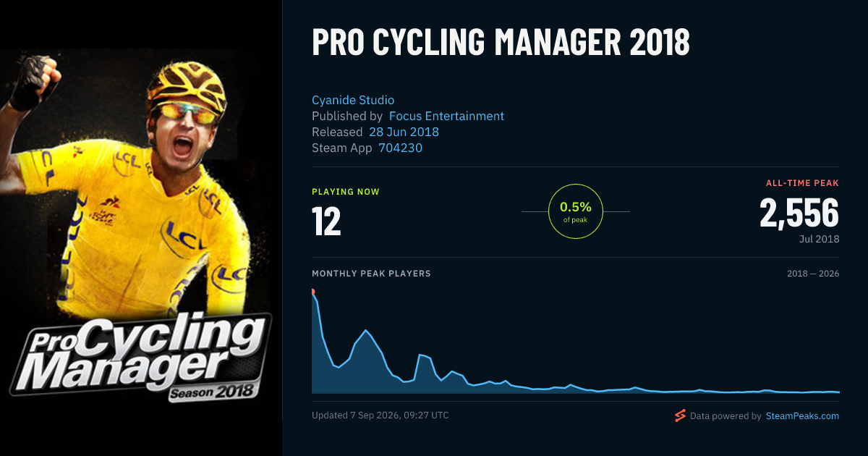Open the Cyanide Studio developer link
The image size is (868, 456).
click(353, 100)
